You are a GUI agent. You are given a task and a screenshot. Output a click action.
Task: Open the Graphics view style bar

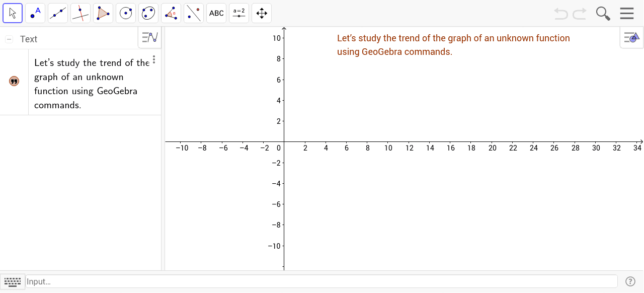click(x=631, y=37)
